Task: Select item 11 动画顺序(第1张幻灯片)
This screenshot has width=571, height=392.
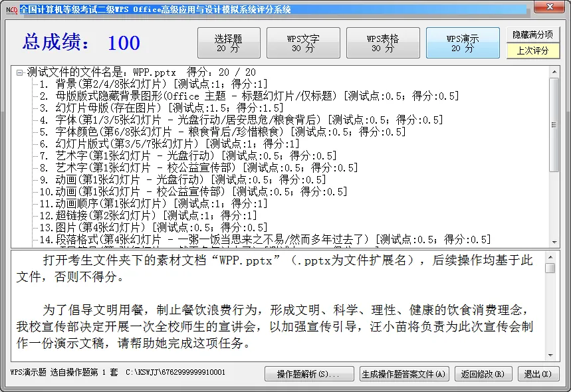Action: [x=154, y=203]
